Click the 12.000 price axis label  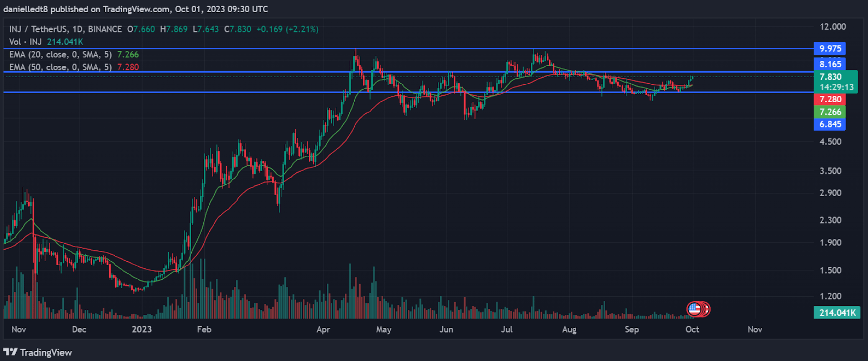[x=833, y=27]
